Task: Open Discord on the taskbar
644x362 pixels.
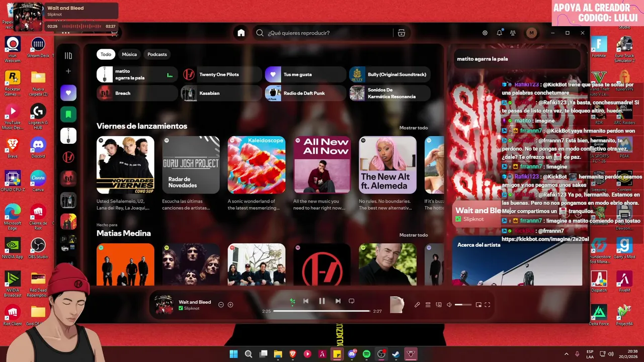Action: point(352,354)
